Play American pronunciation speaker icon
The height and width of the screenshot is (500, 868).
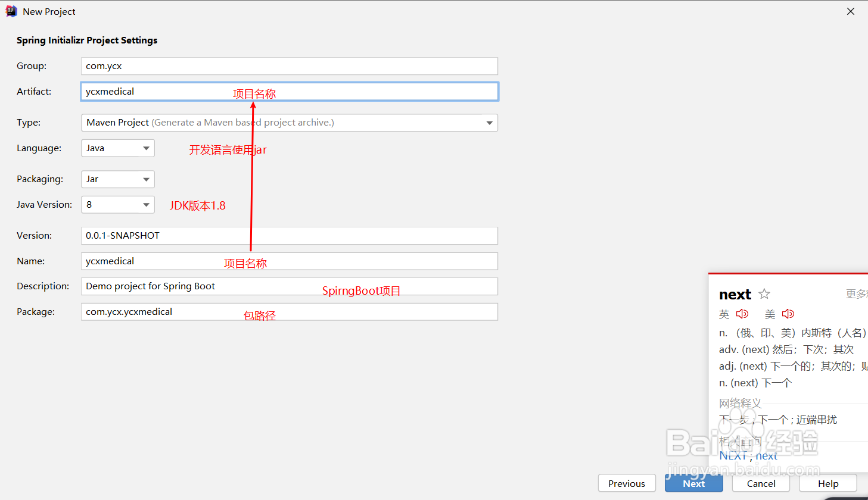point(788,314)
